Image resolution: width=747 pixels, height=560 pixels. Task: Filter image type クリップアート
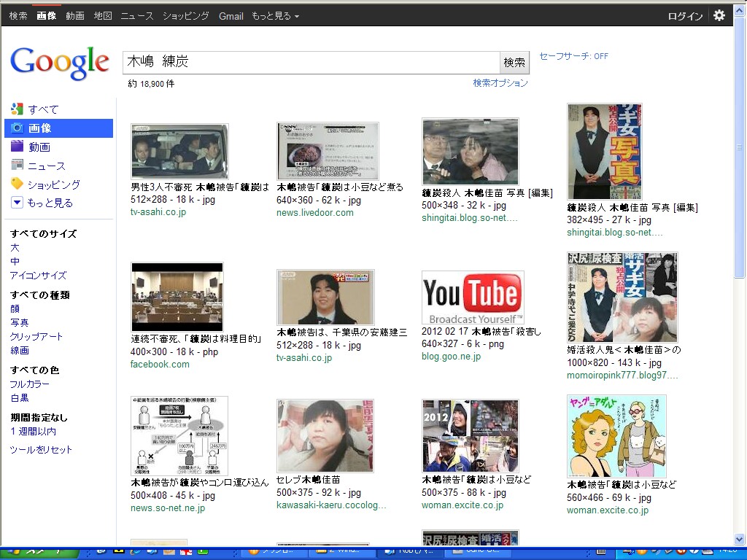tap(36, 336)
